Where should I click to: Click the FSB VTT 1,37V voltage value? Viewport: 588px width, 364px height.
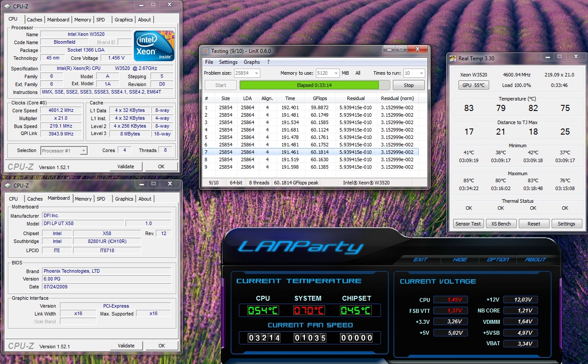450,311
